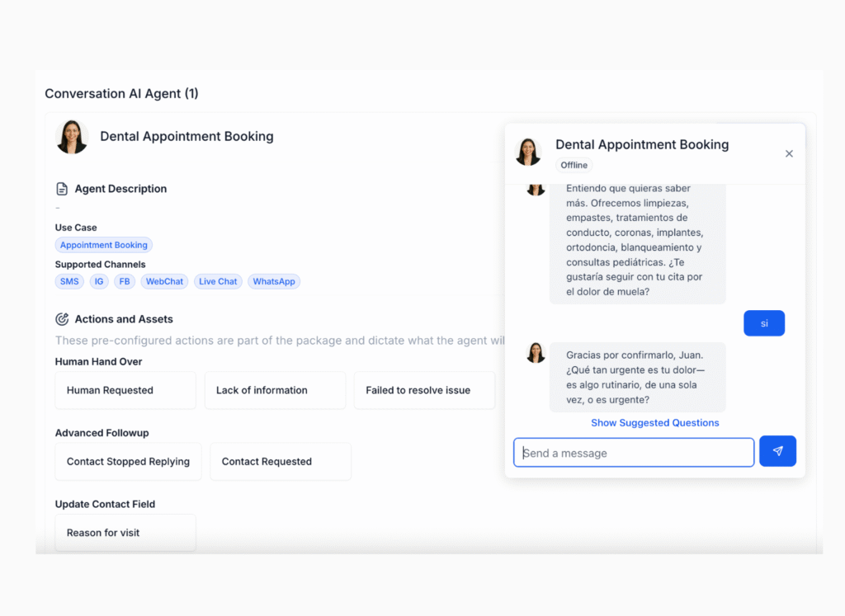Screen dimensions: 845x616
Task: Click the agent avatar in the main panel
Action: coord(72,137)
